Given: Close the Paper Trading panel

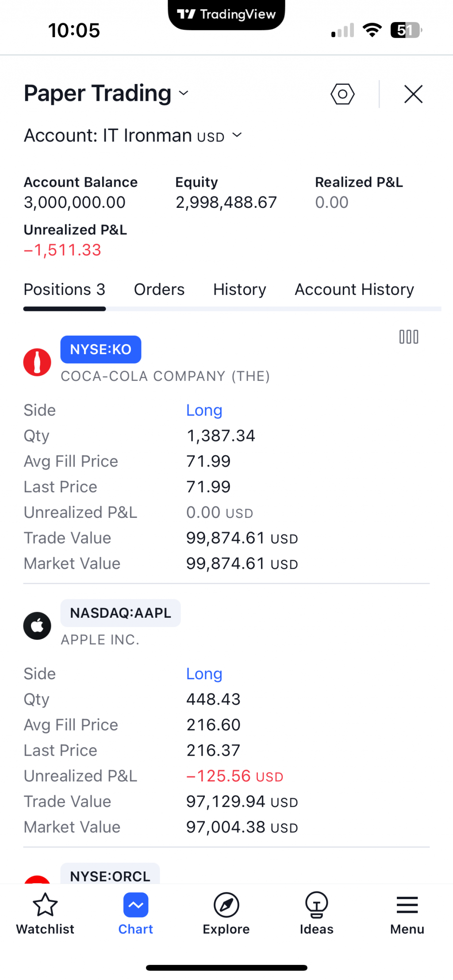Looking at the screenshot, I should (x=413, y=94).
